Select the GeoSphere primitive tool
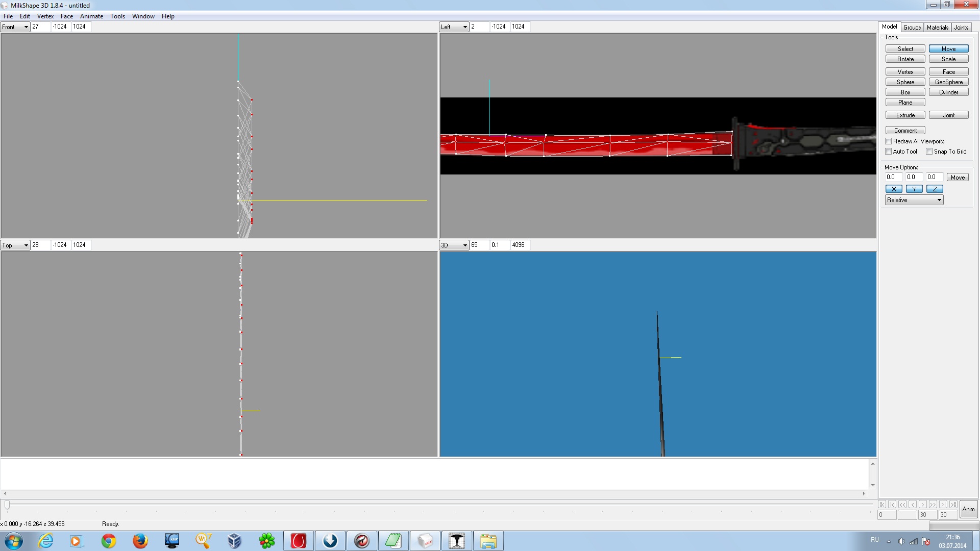Image resolution: width=980 pixels, height=551 pixels. pyautogui.click(x=948, y=82)
